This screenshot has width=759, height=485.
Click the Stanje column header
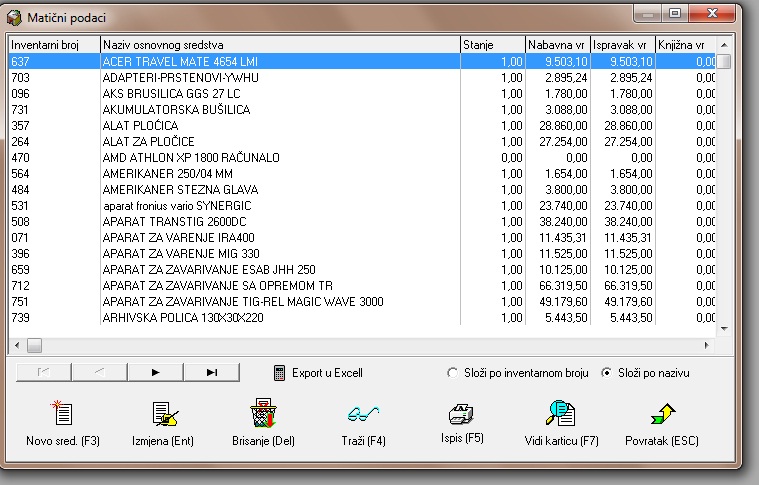493,45
